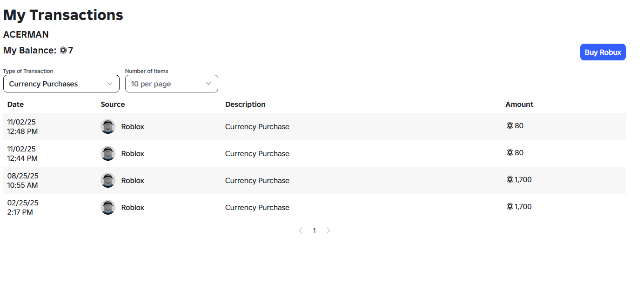Viewport: 644px width, 282px height.
Task: Open the Type of Transaction dropdown
Action: click(x=61, y=84)
